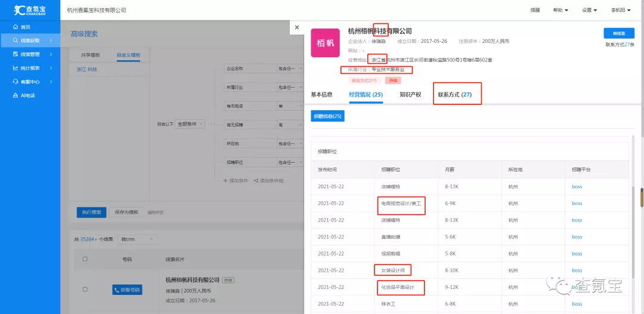
Task: Open 有无电话 value dropdown
Action: tap(290, 106)
